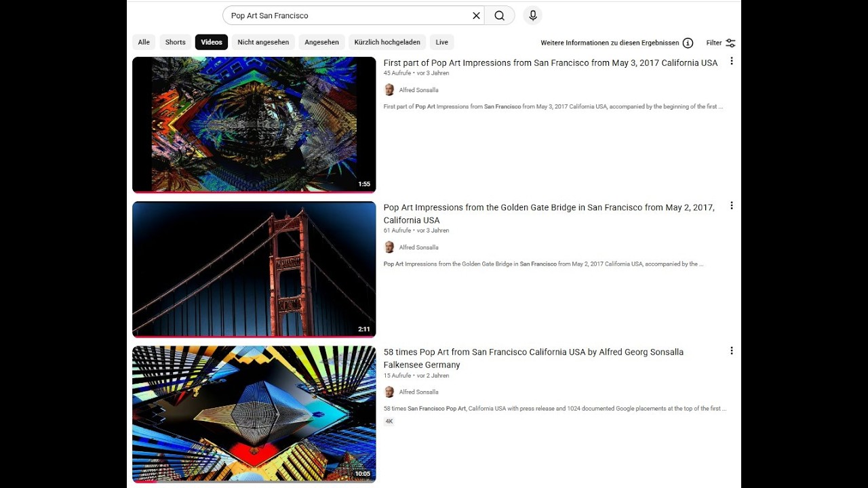Open the geometric pyramid thumbnail of third video
This screenshot has height=488, width=868.
tap(254, 413)
